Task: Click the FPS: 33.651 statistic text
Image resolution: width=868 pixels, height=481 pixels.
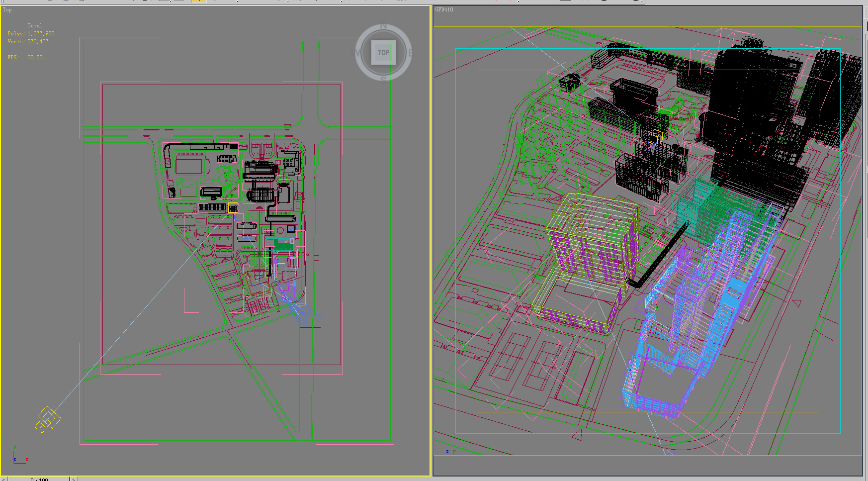Action: pos(26,57)
